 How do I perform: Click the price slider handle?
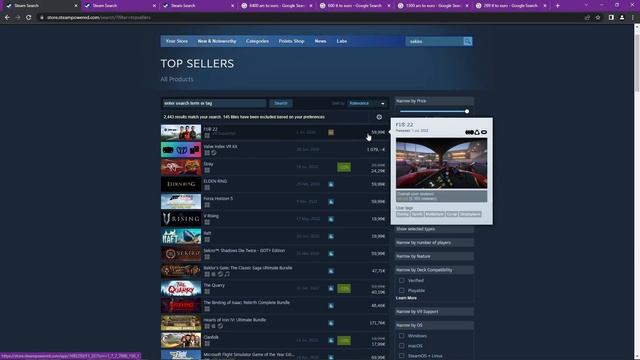point(467,111)
